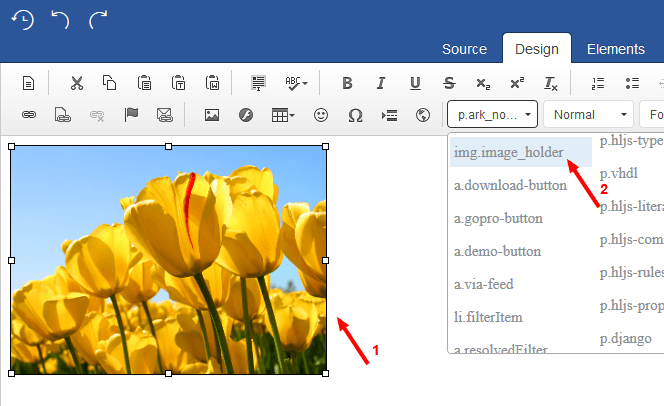Click the anchor flag icon
Viewport: 664px width, 406px height.
click(131, 115)
